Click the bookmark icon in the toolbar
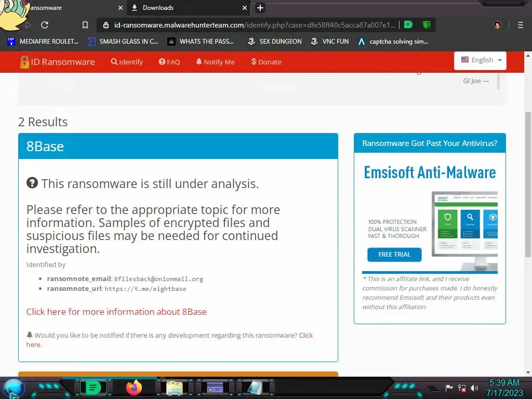 [85, 25]
